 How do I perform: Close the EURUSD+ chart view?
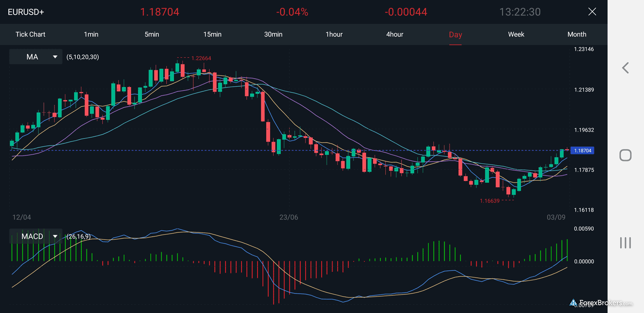pos(592,12)
